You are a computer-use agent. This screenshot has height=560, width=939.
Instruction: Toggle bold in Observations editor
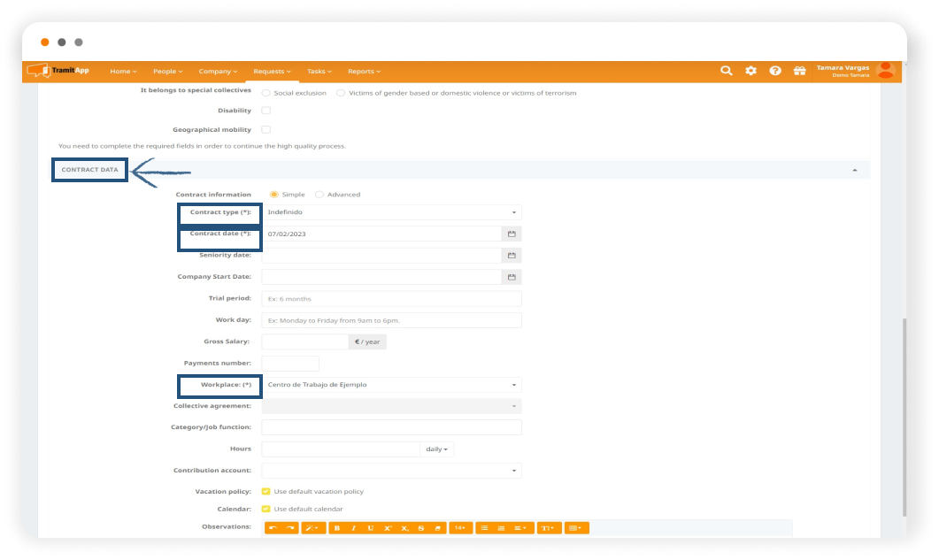point(336,528)
